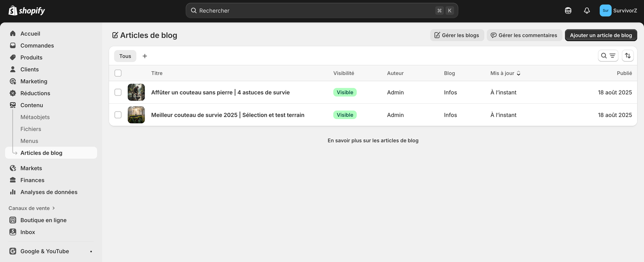Select the 'Meilleur couteau de survie 2025' checkbox

[118, 115]
